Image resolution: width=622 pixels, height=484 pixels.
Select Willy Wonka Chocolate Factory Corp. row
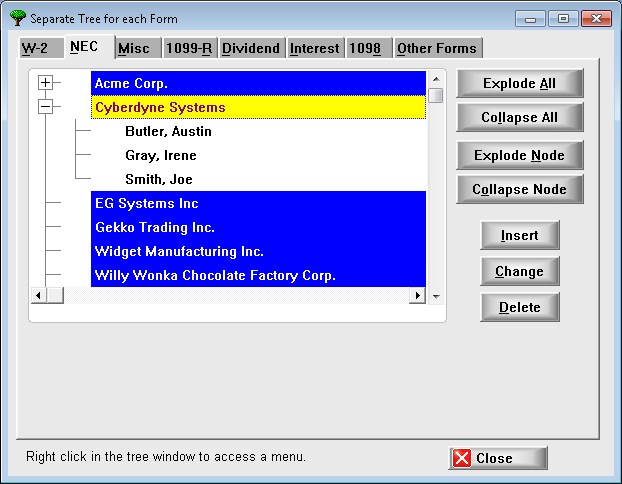(x=258, y=275)
